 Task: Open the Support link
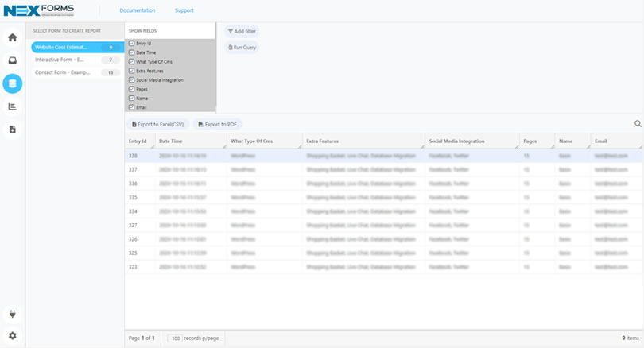pos(184,10)
